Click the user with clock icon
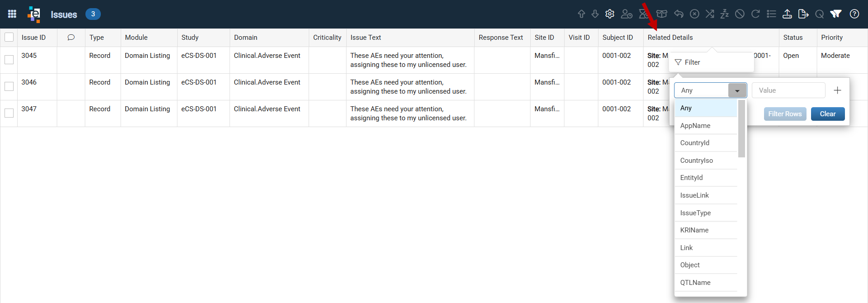This screenshot has width=868, height=303. tap(627, 14)
